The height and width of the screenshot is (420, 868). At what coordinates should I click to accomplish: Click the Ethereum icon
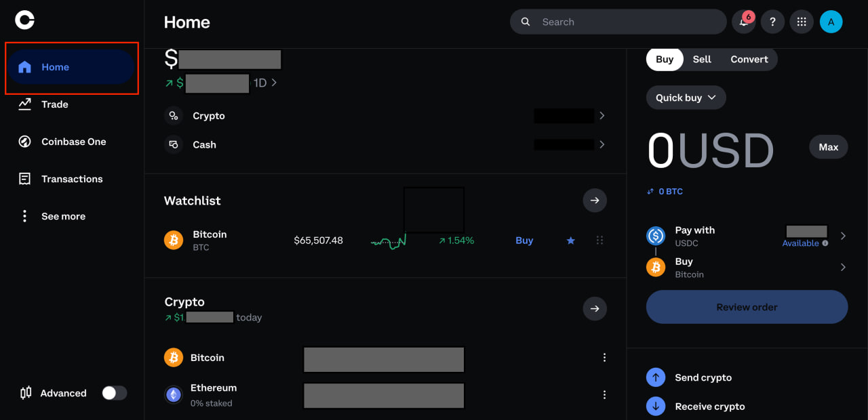click(174, 394)
